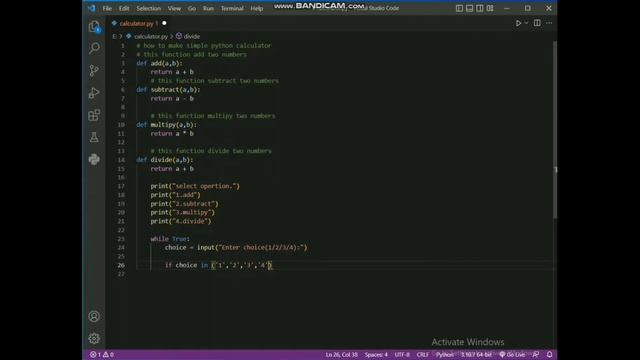Toggle the primary side bar
Viewport: 640px width, 360px height.
point(459,8)
